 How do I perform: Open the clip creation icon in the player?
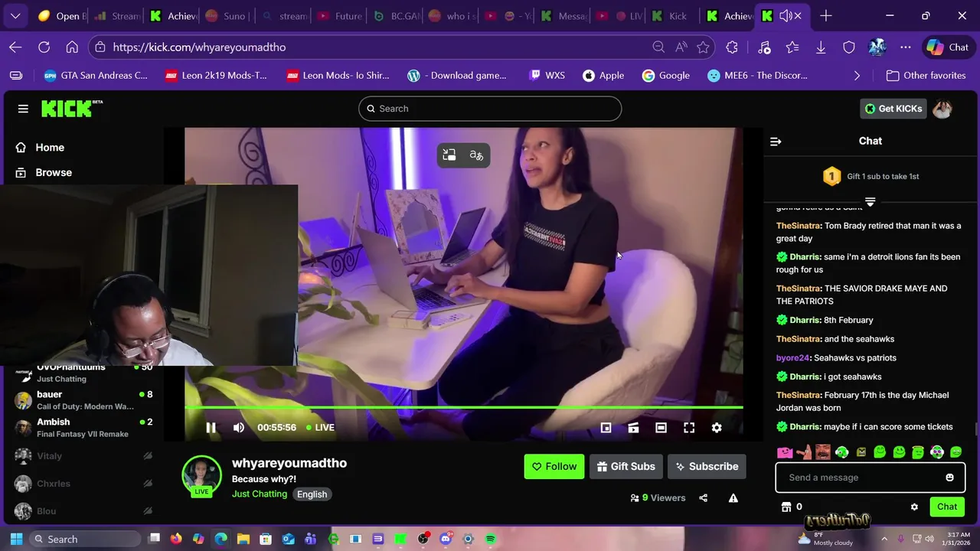tap(633, 428)
